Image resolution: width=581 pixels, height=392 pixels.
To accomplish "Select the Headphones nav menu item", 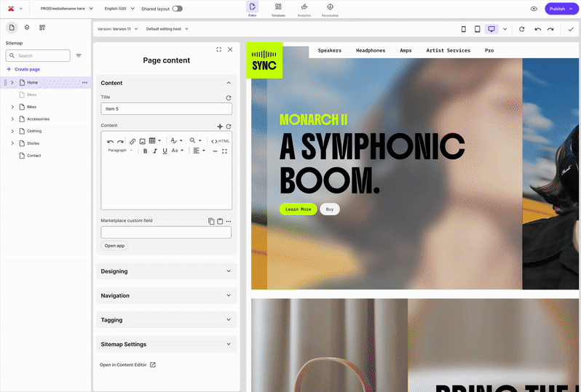I will click(371, 51).
